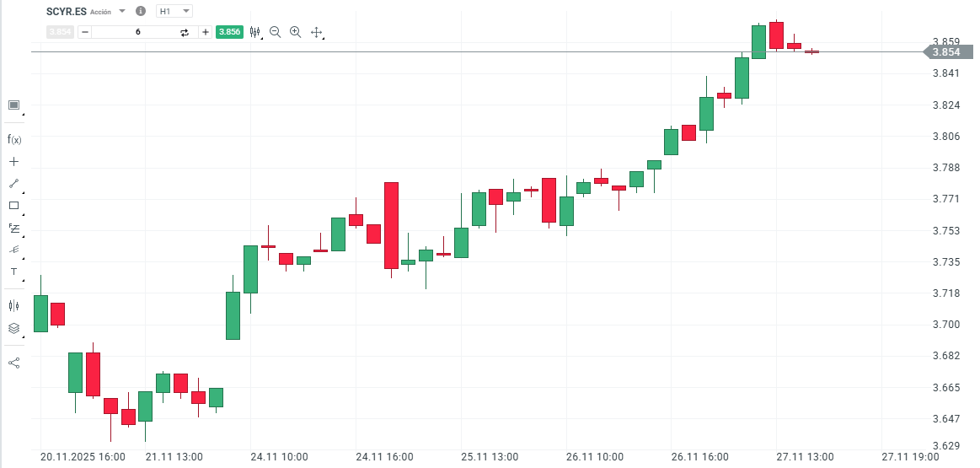Click the zoom in magnifier icon

point(295,32)
